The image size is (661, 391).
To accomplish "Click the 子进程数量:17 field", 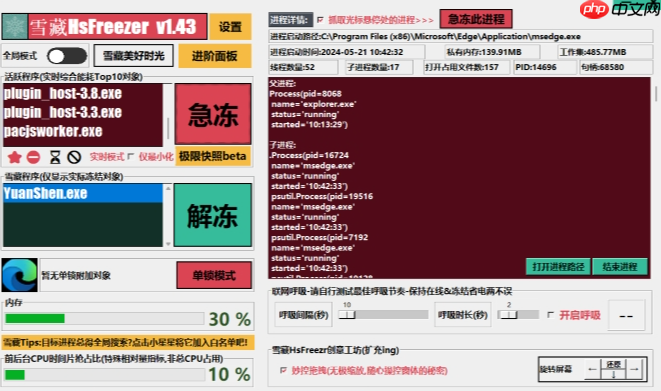I will (379, 67).
